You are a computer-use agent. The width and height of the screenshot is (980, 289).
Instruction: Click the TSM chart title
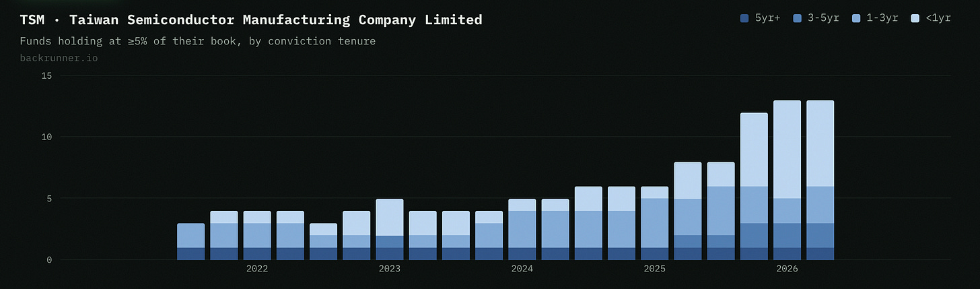pos(251,20)
